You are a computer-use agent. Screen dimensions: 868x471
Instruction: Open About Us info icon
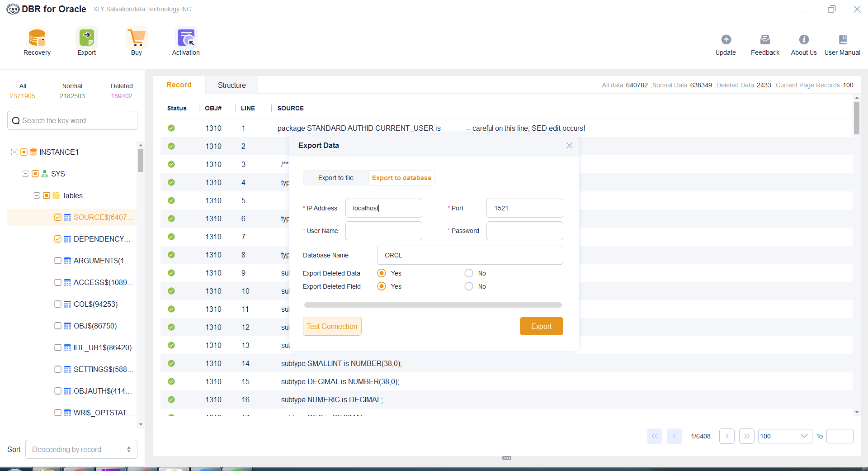804,40
